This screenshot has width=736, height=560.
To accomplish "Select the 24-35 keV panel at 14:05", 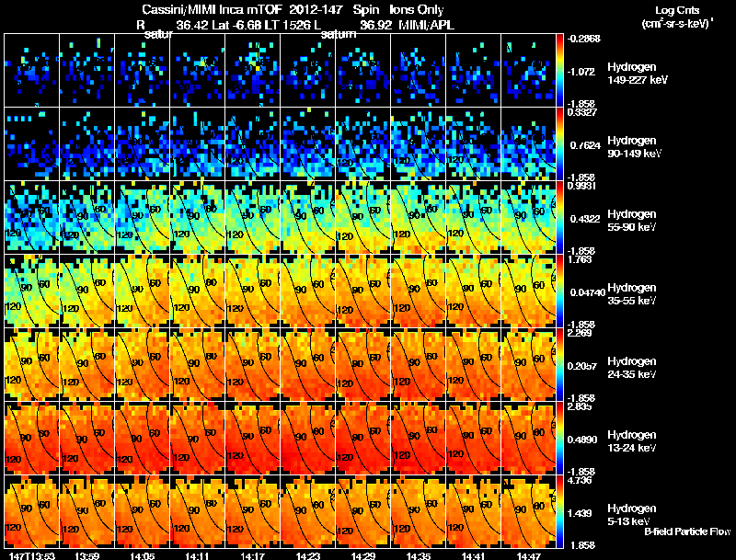I will [143, 365].
